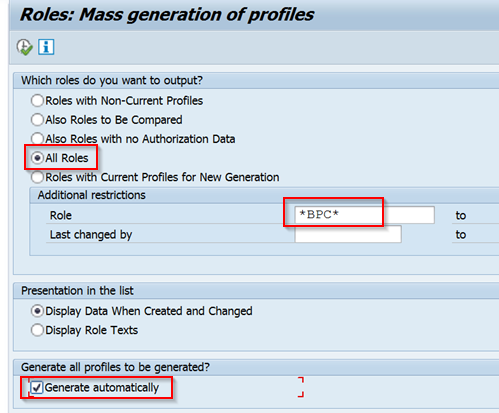Pick the All Roles radio button

[x=37, y=158]
